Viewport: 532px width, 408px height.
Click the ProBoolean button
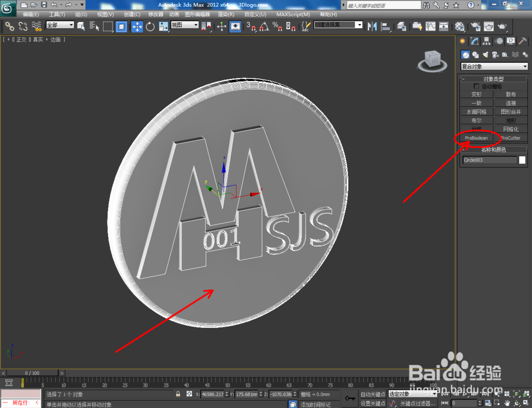476,138
